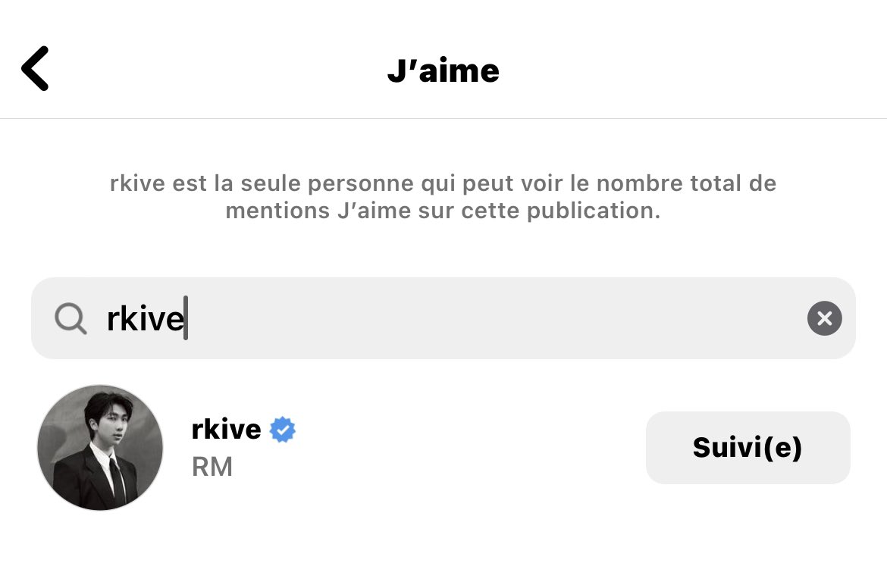Go back using the left chevron arrow
This screenshot has height=588, width=887.
35,68
